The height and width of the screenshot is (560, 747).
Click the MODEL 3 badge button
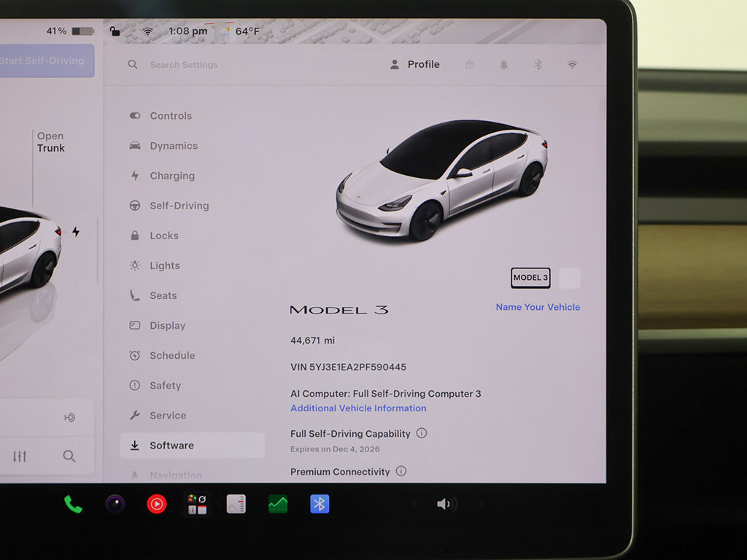pos(530,278)
